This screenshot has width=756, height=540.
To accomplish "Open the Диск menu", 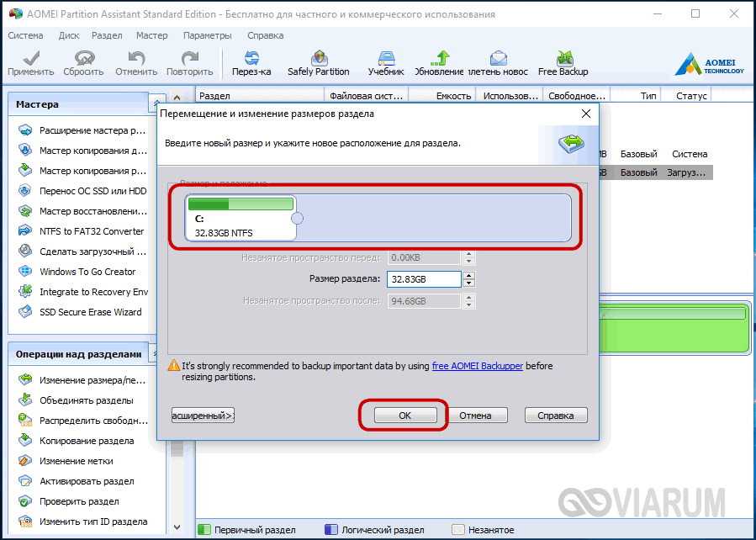I will coord(69,36).
